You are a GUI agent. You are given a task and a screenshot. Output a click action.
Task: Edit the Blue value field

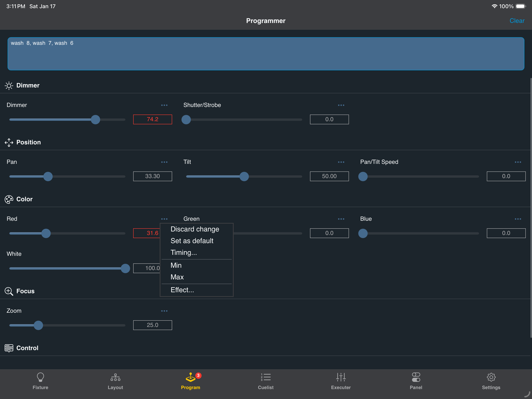click(x=506, y=233)
